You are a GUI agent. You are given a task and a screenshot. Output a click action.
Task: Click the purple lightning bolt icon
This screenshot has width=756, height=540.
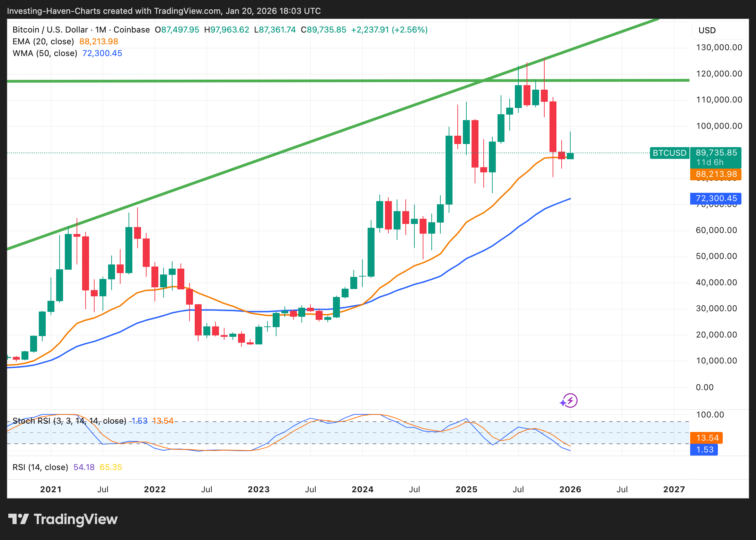[570, 400]
